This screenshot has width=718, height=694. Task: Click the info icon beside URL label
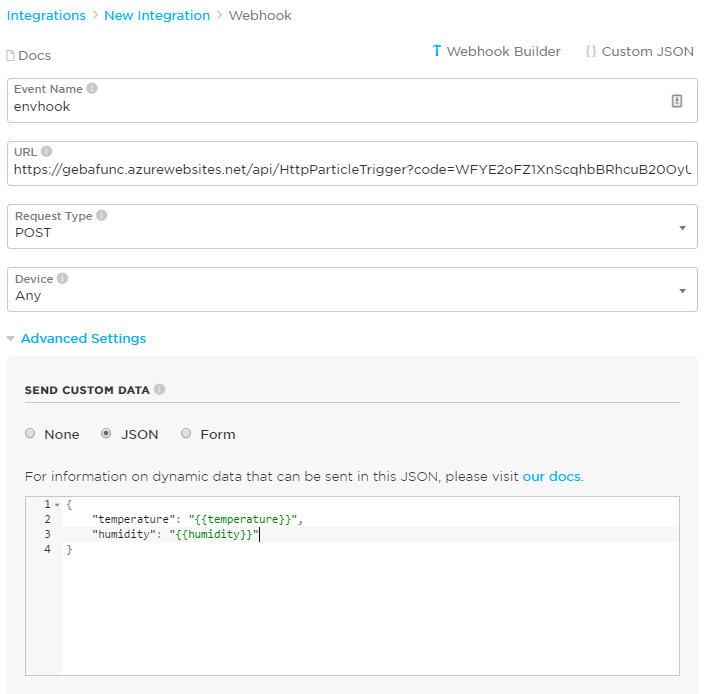click(x=47, y=152)
